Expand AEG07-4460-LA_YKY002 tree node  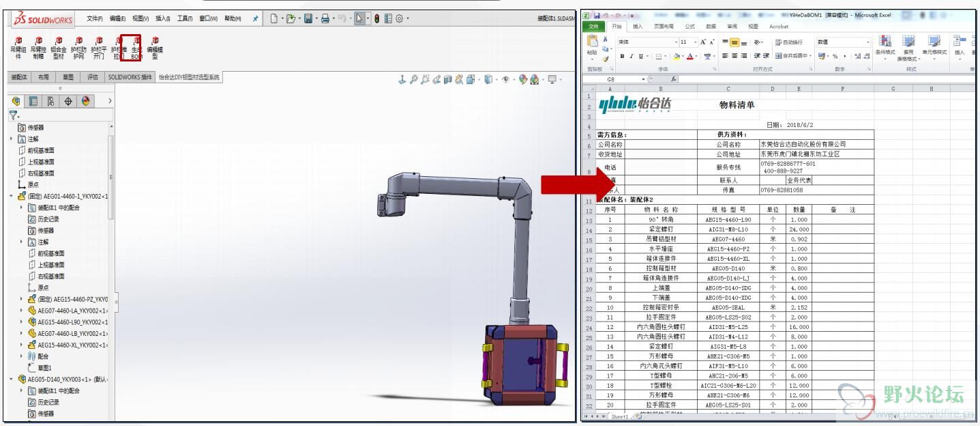(21, 311)
